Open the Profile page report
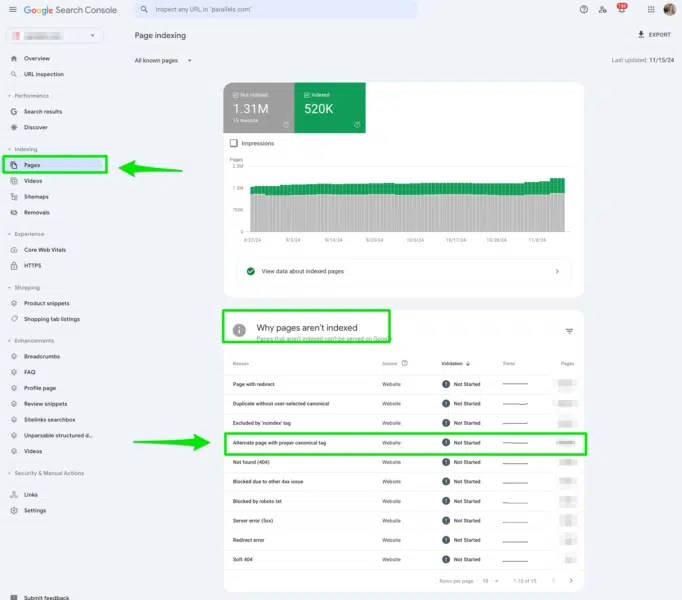Image resolution: width=682 pixels, height=600 pixels. [x=40, y=388]
